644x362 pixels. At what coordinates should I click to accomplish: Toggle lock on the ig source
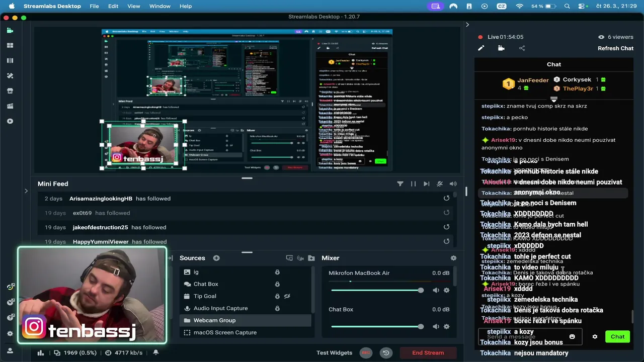click(277, 272)
